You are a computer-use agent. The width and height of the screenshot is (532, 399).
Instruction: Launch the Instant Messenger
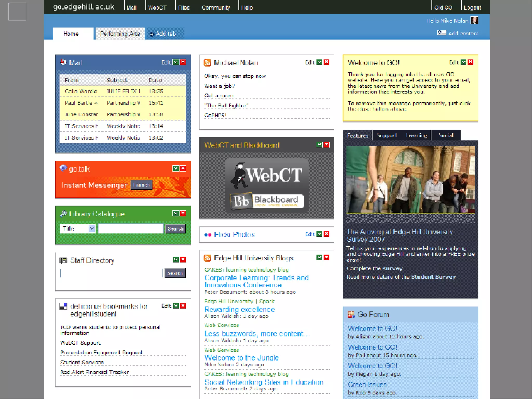[141, 185]
